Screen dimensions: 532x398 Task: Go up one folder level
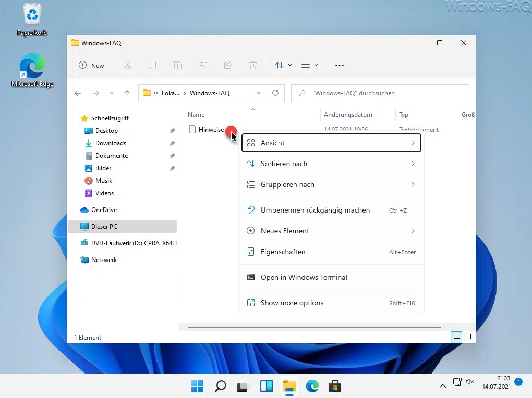click(127, 93)
